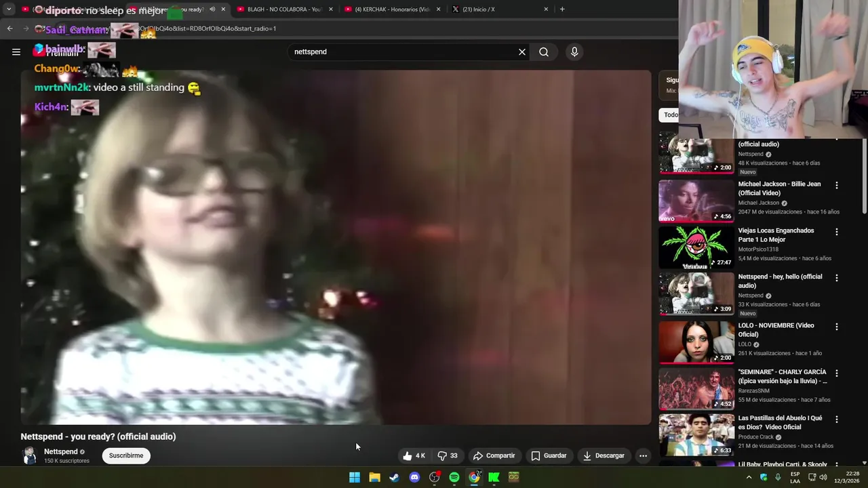Click the video title text
Screen dimensions: 868x488
[98, 436]
